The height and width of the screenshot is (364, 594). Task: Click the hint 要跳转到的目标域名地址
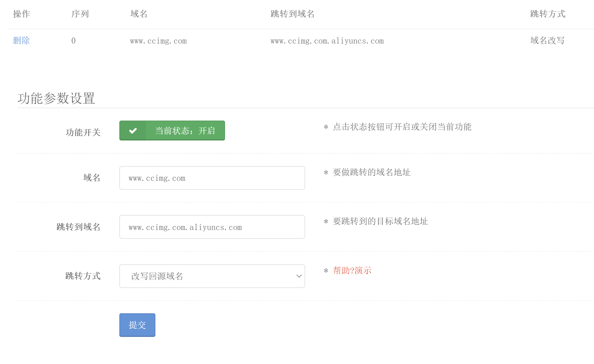[380, 221]
